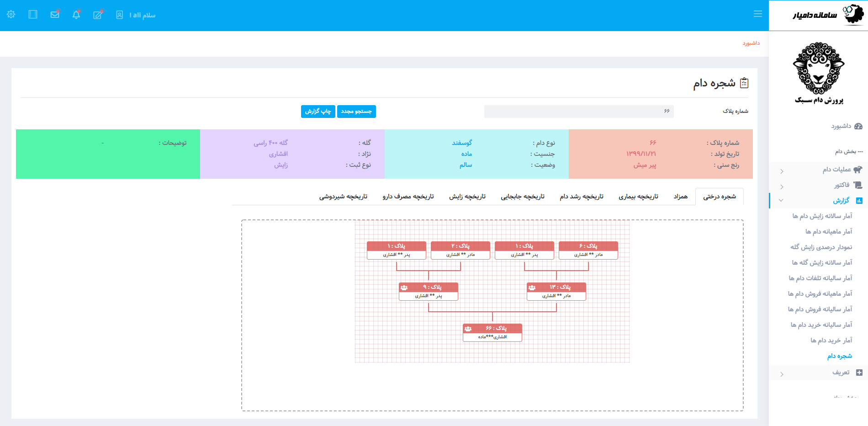
Task: Click the book panel icon in header
Action: click(x=33, y=15)
